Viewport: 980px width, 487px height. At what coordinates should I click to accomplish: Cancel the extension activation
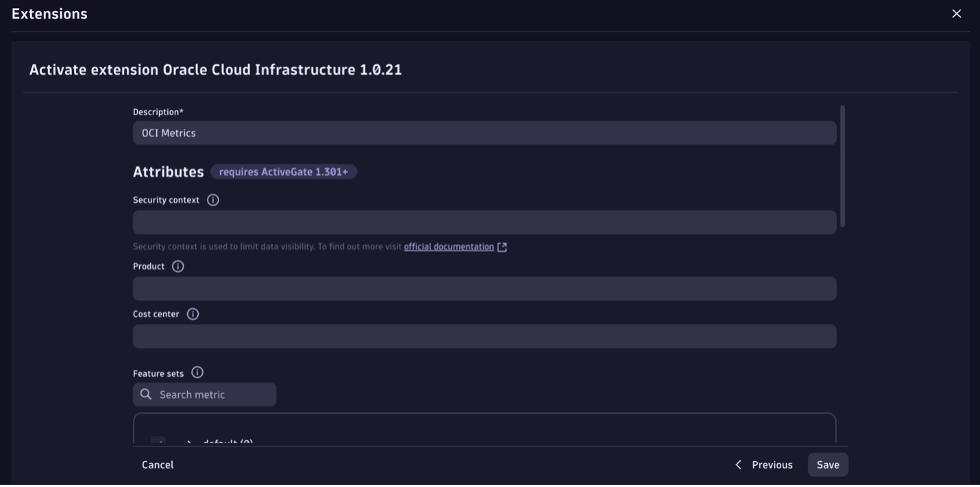158,464
